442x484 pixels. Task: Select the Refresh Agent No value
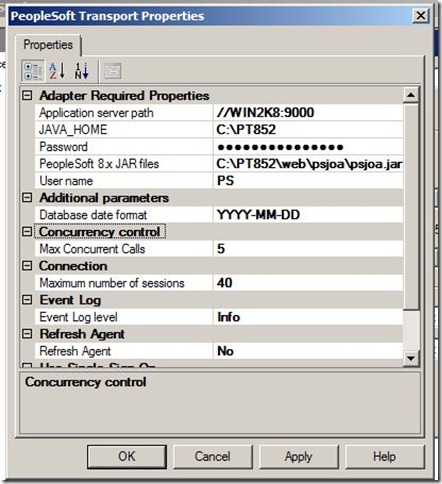(308, 351)
